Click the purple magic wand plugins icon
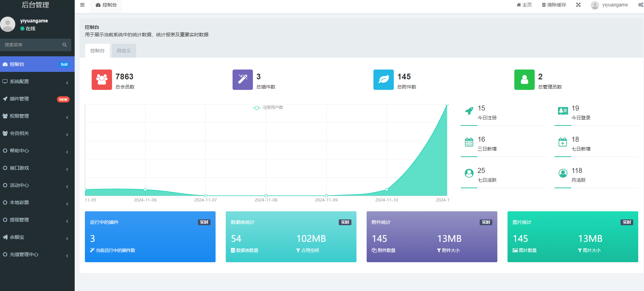Viewport: 644px width, 291px height. (x=242, y=80)
